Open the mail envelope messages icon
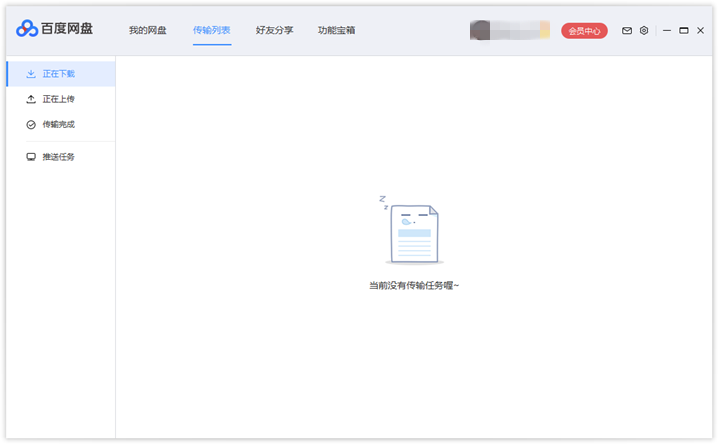This screenshot has height=444, width=718. pos(627,31)
